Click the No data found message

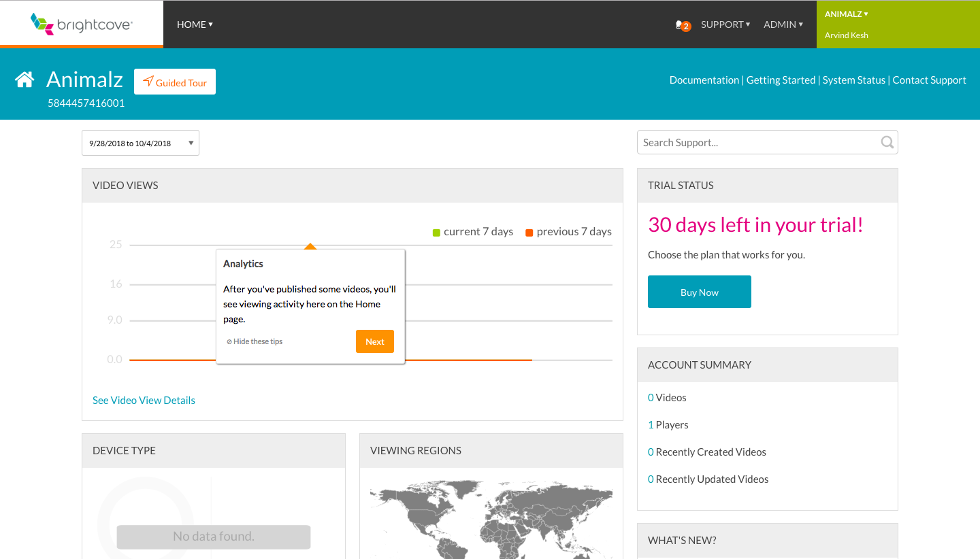214,537
